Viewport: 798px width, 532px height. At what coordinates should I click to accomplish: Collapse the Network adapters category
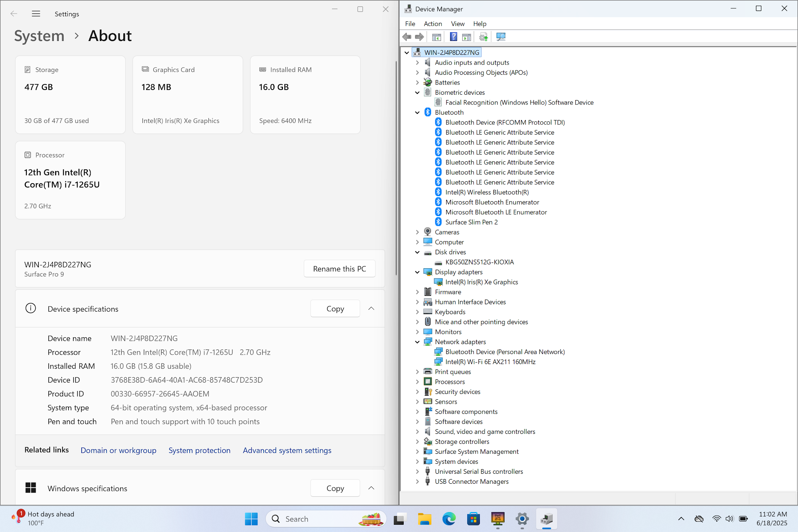(x=417, y=342)
